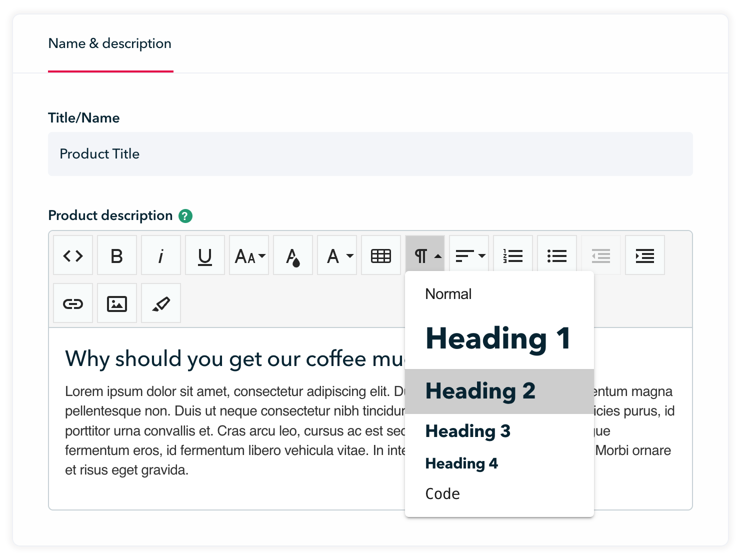Screen dimensions: 742x560
Task: Open the text color drop icon
Action: pos(293,255)
